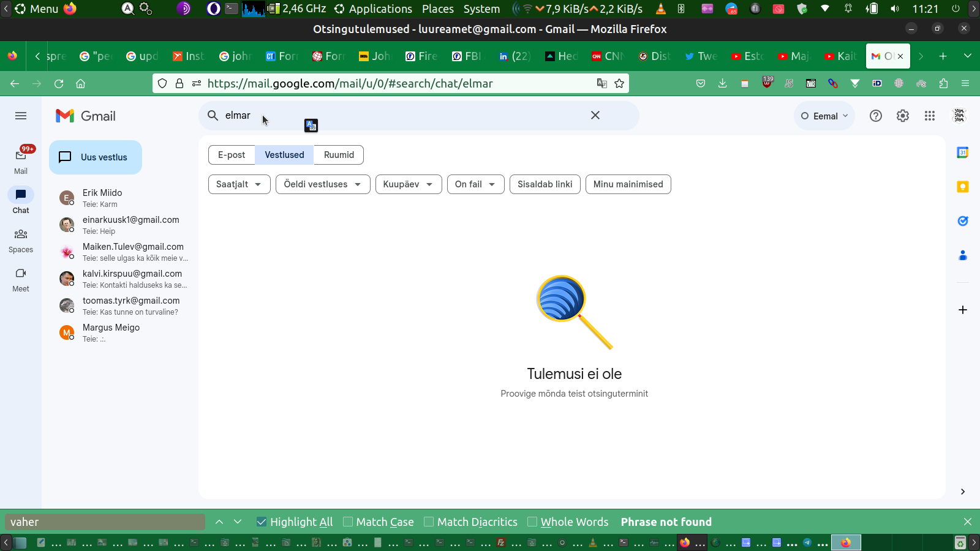The height and width of the screenshot is (551, 980).
Task: Open Firefox extensions puzzle icon
Action: tap(943, 83)
